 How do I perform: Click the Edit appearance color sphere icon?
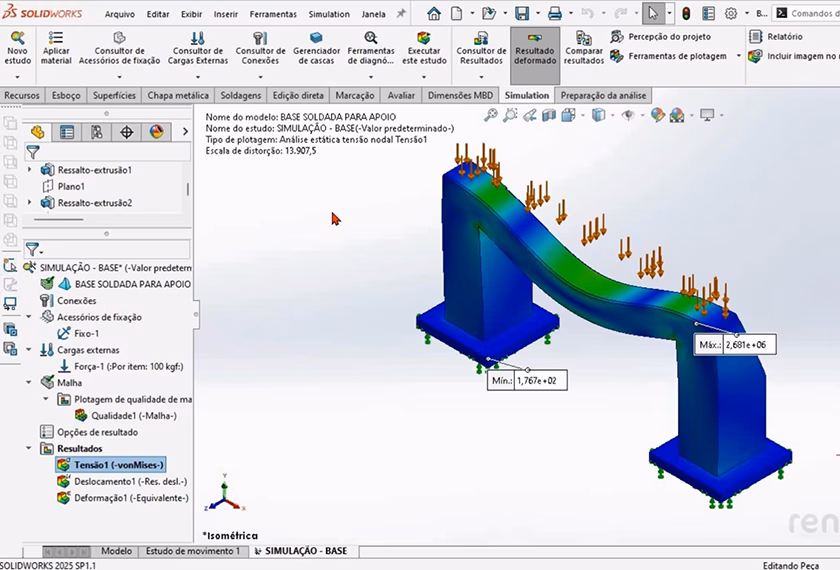pos(660,115)
